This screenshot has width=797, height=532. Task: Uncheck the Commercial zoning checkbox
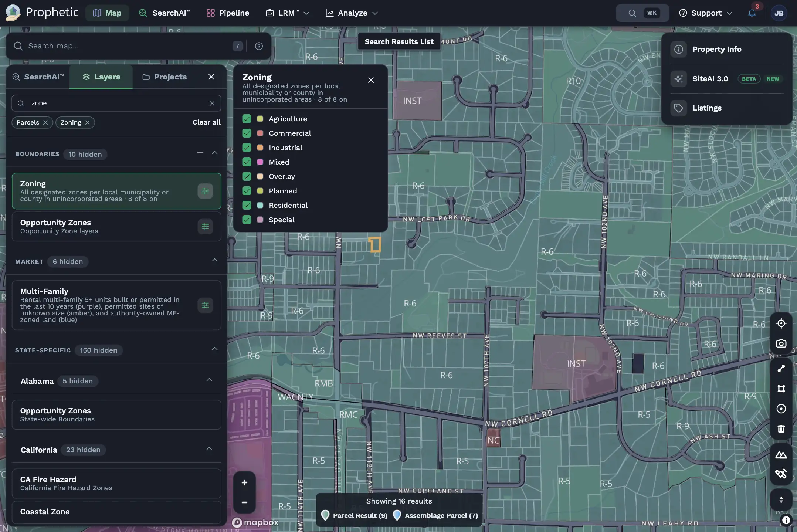pyautogui.click(x=247, y=133)
